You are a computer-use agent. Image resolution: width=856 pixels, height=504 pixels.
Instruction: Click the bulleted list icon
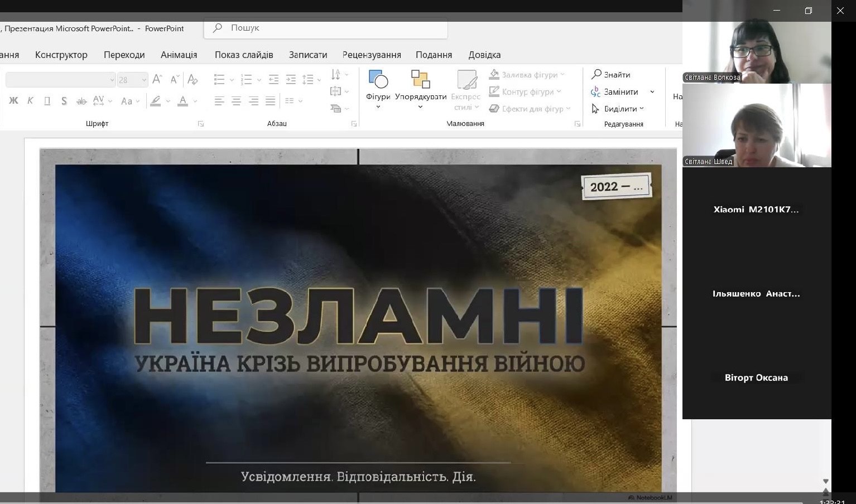pos(219,80)
